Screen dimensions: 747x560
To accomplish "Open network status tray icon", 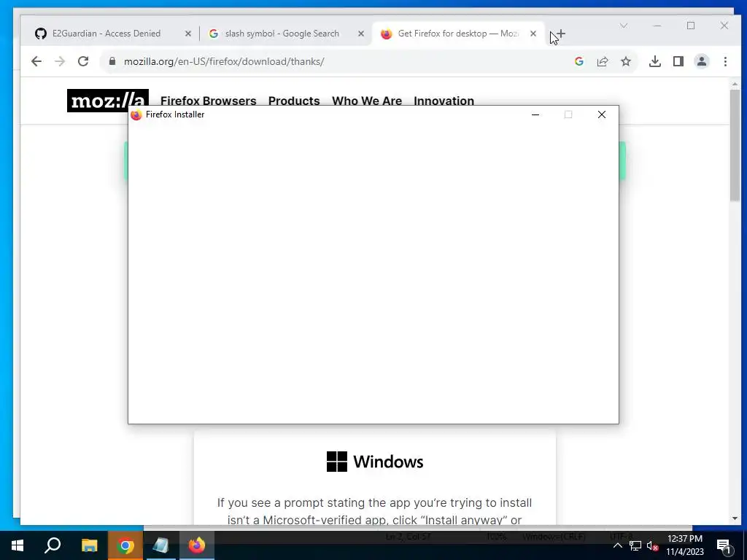I will (635, 545).
